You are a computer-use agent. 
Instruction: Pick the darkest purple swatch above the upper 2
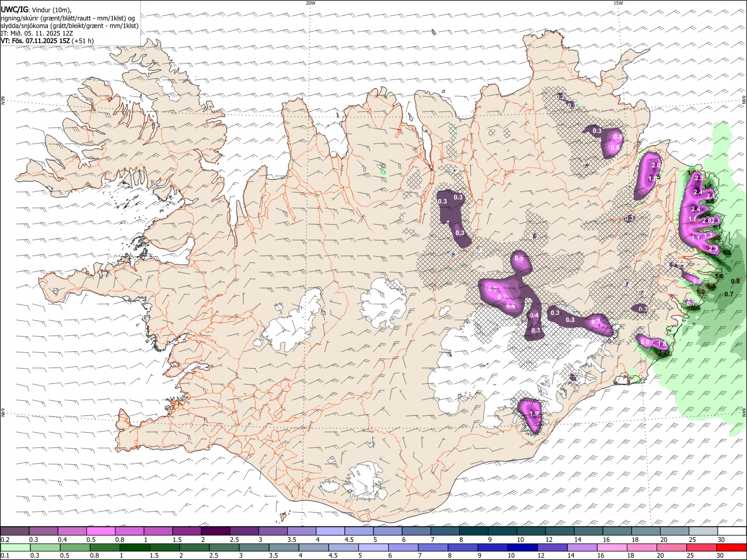[x=215, y=531]
